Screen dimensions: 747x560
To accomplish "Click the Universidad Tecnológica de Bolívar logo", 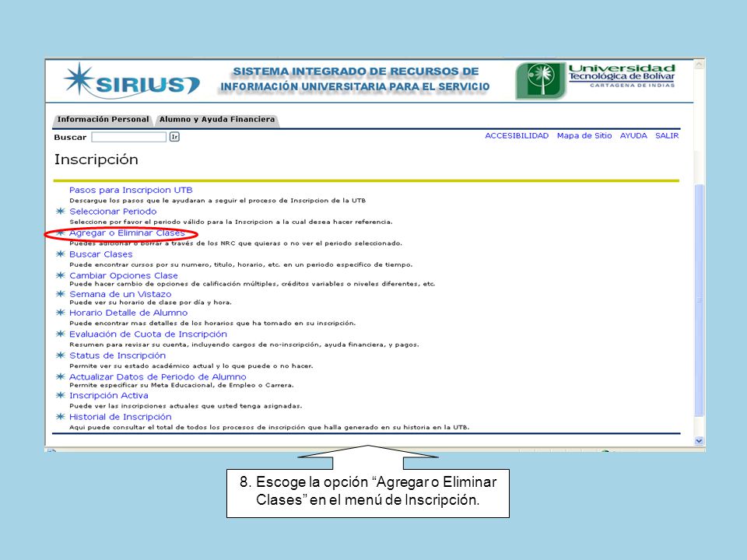I will [x=595, y=80].
